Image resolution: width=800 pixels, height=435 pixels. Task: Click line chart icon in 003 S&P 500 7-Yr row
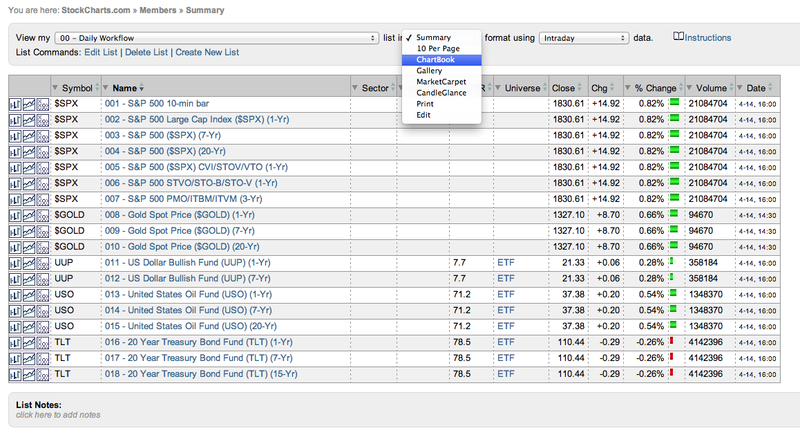coord(29,136)
